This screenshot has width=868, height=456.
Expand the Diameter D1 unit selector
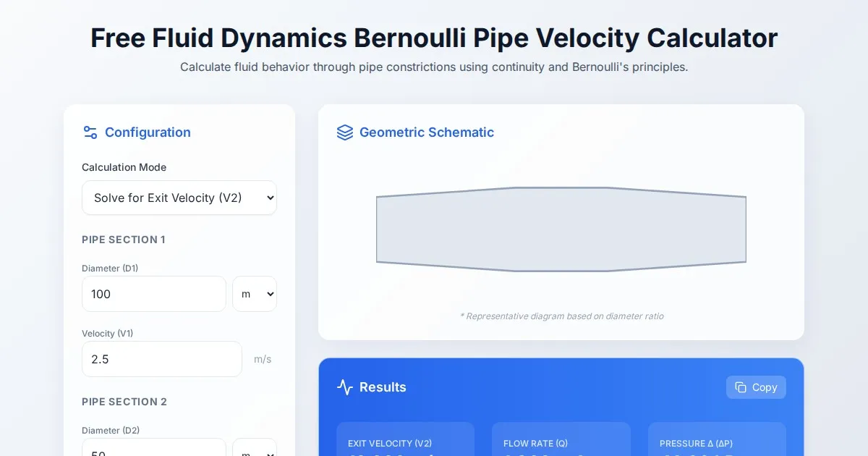point(255,294)
